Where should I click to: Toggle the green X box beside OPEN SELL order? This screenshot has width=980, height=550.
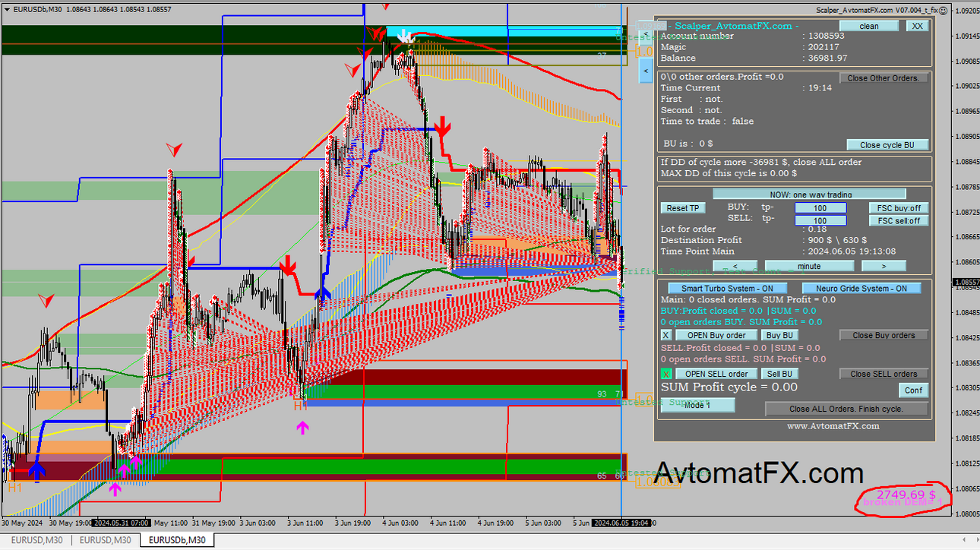[x=666, y=374]
